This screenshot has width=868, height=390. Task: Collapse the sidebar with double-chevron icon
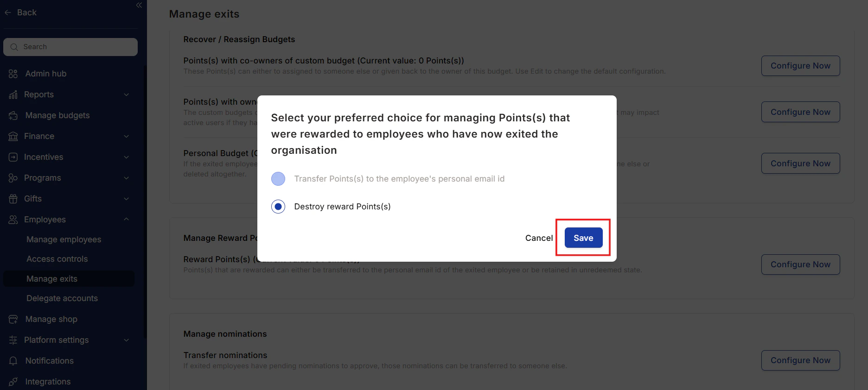click(x=139, y=5)
